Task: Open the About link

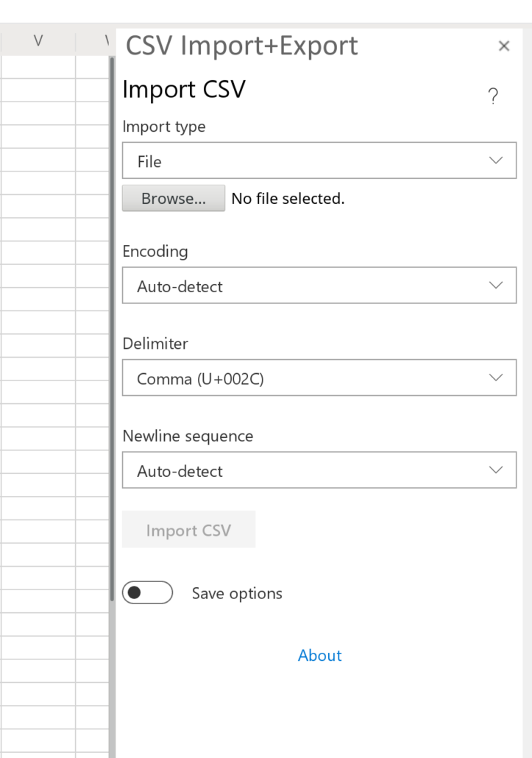Action: [319, 656]
